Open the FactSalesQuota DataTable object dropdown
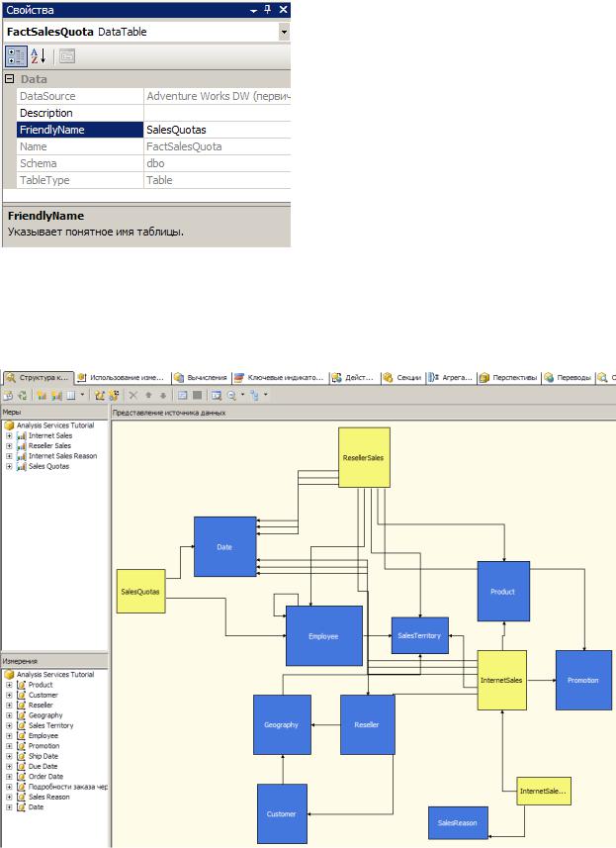 click(x=284, y=32)
